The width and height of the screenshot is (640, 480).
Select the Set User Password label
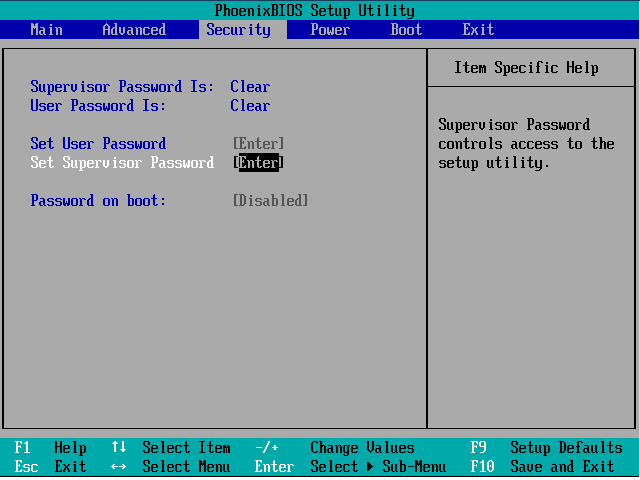click(x=98, y=144)
